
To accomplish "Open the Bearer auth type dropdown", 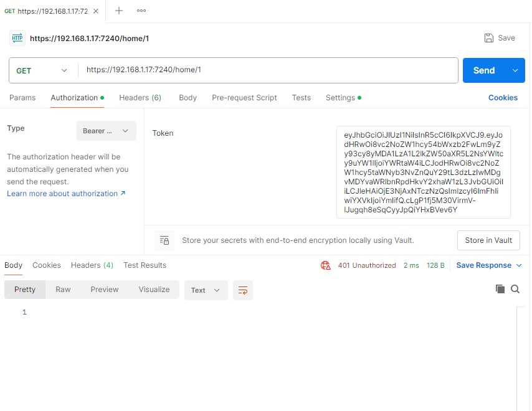I will point(106,131).
